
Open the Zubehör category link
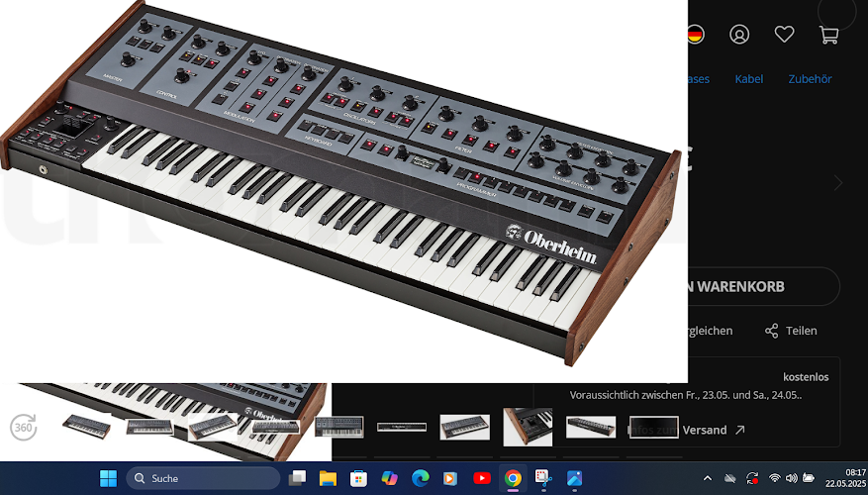click(x=810, y=78)
